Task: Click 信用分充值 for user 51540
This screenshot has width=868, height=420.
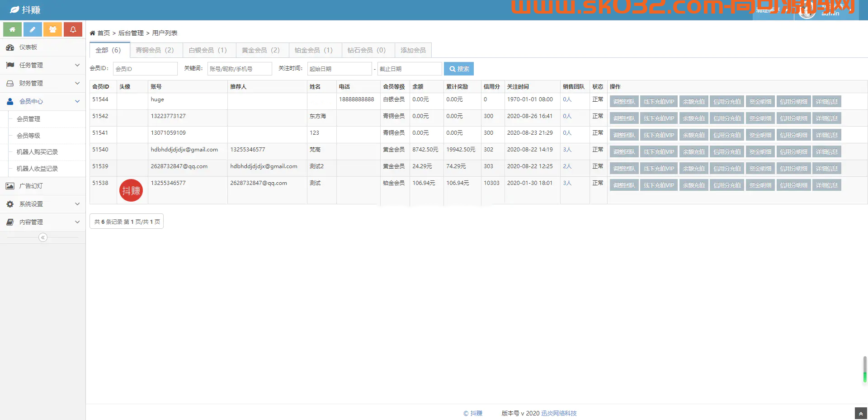Action: [x=727, y=152]
